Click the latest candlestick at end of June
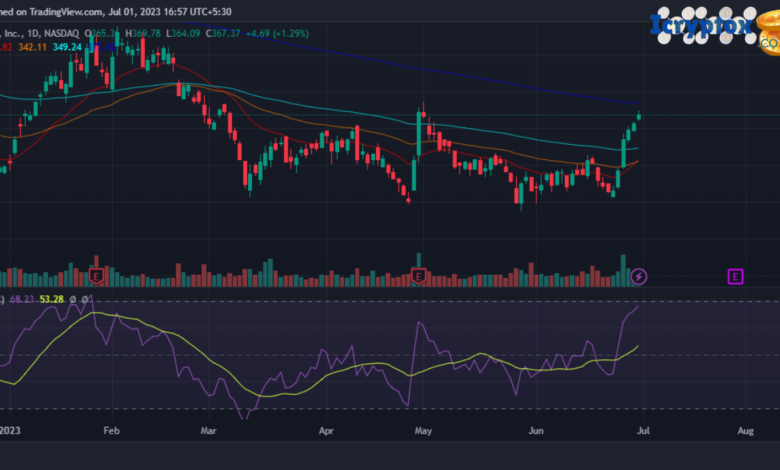The width and height of the screenshot is (780, 470). pos(639,116)
